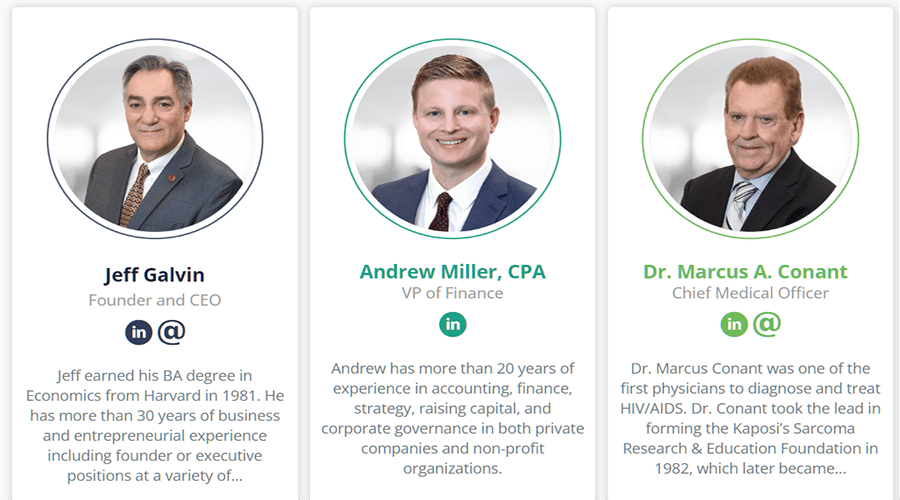Expand Dr. Conant's truncated bio ending "later became..."

click(750, 418)
